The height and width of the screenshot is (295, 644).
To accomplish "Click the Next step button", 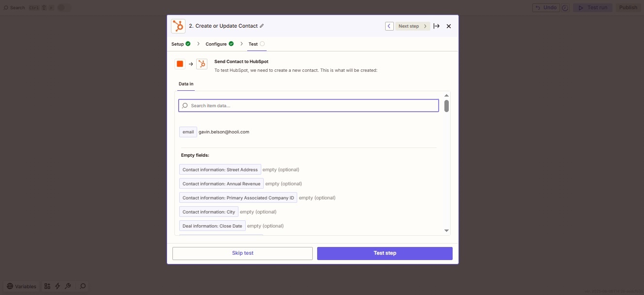I will pos(412,26).
